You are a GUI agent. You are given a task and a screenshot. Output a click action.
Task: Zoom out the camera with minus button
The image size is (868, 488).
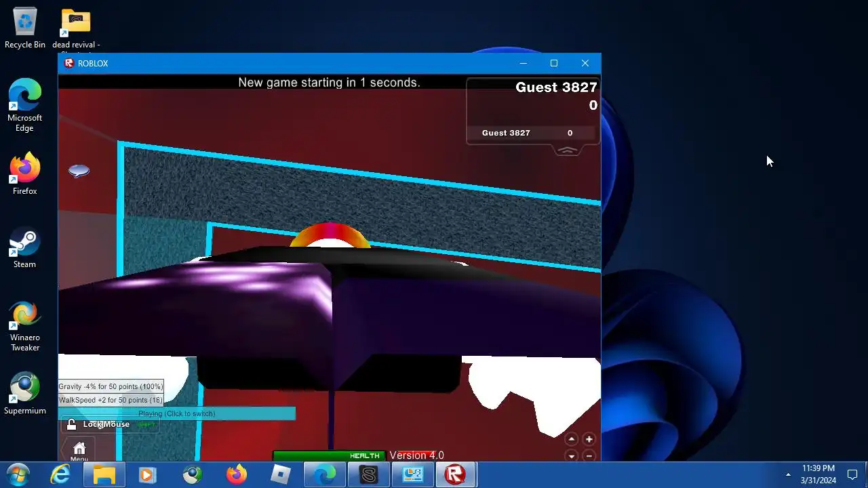tap(589, 455)
